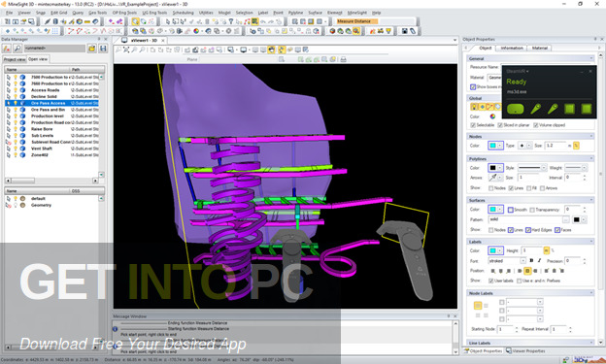Click the lightbulb icon in Global section
This screenshot has width=606, height=364.
pos(474,107)
